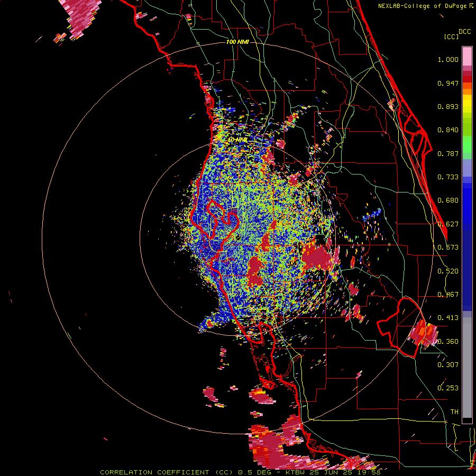
Task: Select the 0.520 color scale value
Action: pos(448,271)
